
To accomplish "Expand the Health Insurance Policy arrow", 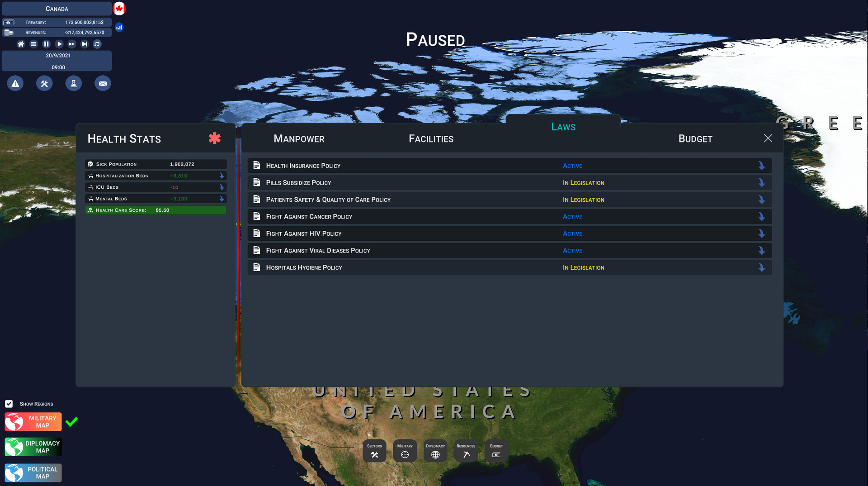I will (x=761, y=166).
